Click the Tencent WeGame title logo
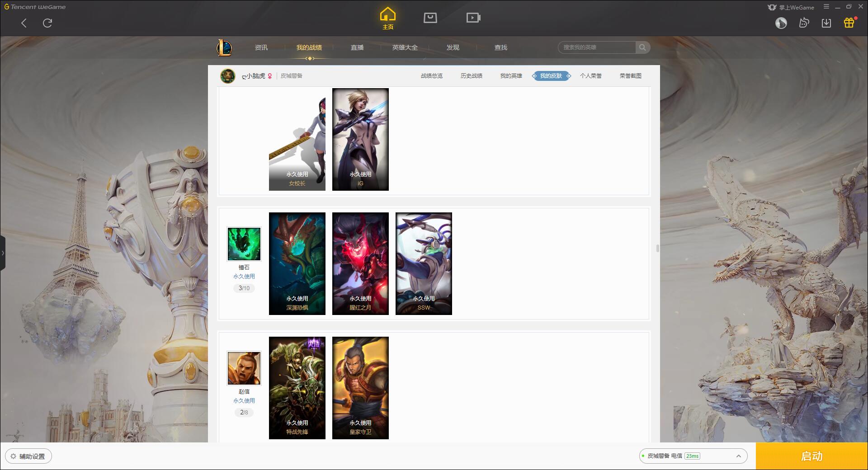Screen dimensions: 868x470 [35, 7]
